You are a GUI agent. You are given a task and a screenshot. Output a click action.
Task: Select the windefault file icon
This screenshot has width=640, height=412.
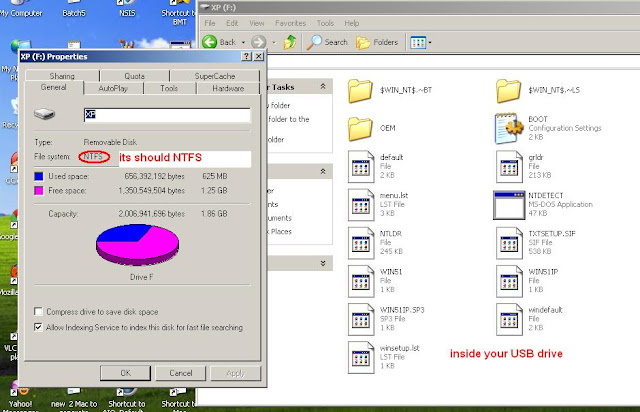[509, 319]
